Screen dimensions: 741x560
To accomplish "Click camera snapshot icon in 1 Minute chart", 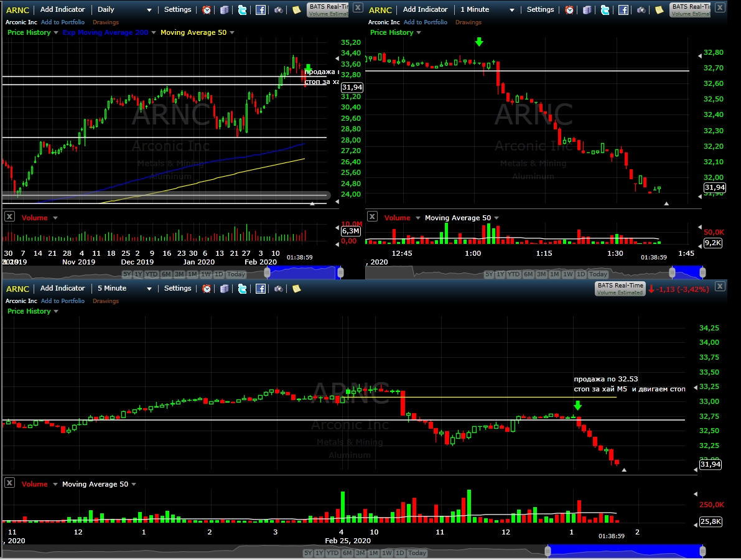I will point(641,10).
